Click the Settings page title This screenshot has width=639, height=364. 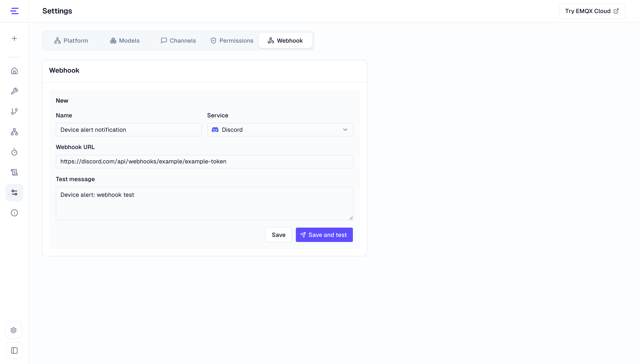[57, 11]
